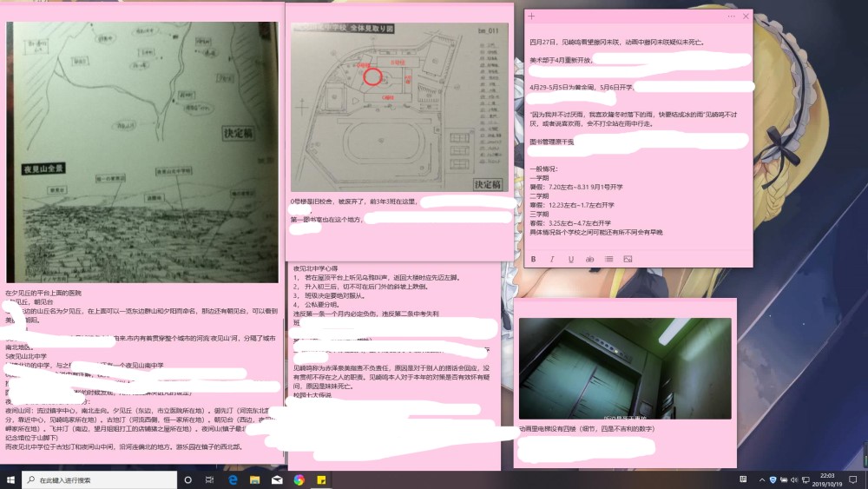Screen dimensions: 868x489
Task: Click the 夜见山北中学 line in left note
Action: 26,357
